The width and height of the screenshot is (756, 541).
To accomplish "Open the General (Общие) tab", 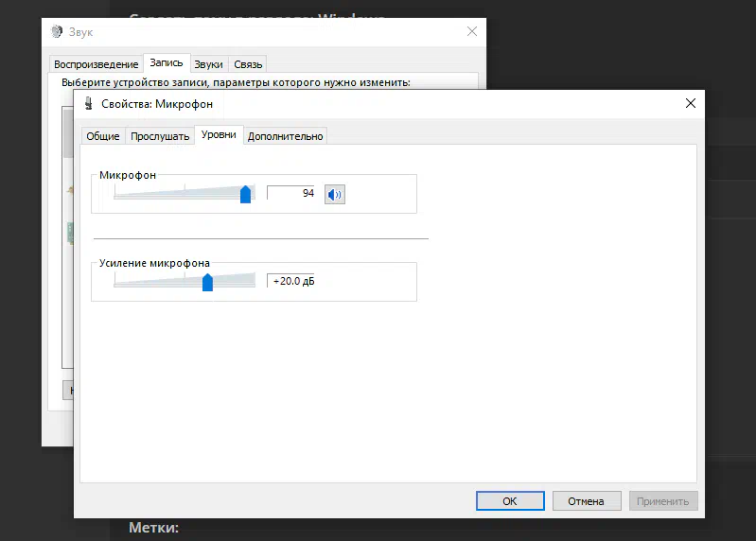I will (x=103, y=136).
